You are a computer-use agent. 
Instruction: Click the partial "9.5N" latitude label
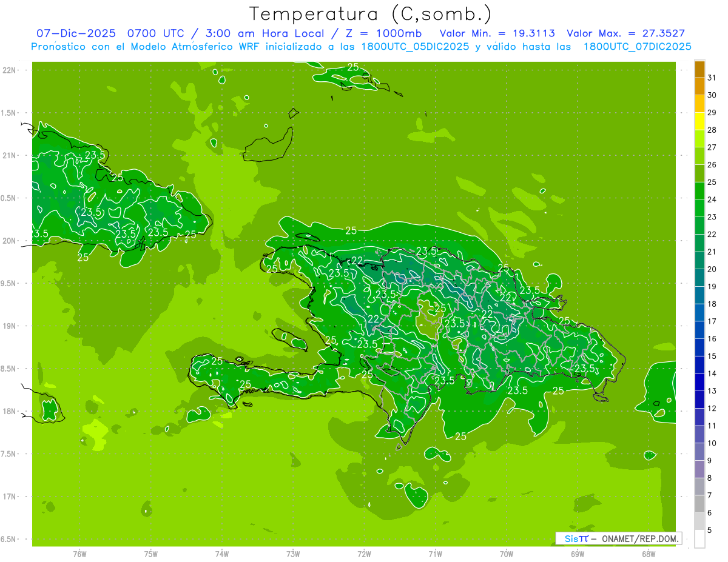point(9,283)
